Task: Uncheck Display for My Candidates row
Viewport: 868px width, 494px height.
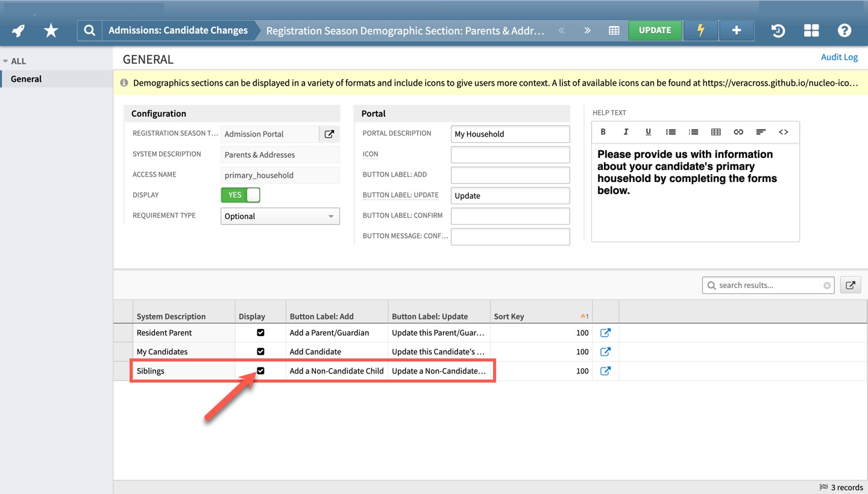Action: [260, 352]
